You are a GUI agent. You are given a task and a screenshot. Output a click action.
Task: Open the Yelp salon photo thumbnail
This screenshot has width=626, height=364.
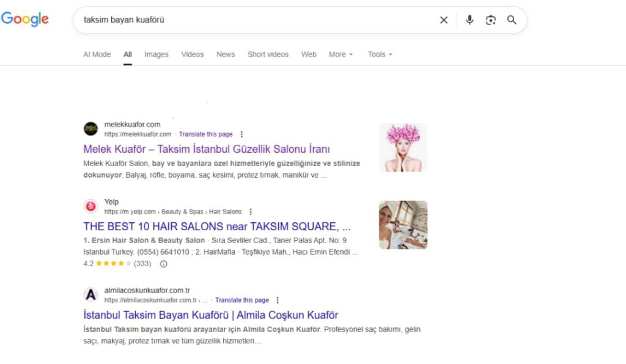pyautogui.click(x=403, y=225)
